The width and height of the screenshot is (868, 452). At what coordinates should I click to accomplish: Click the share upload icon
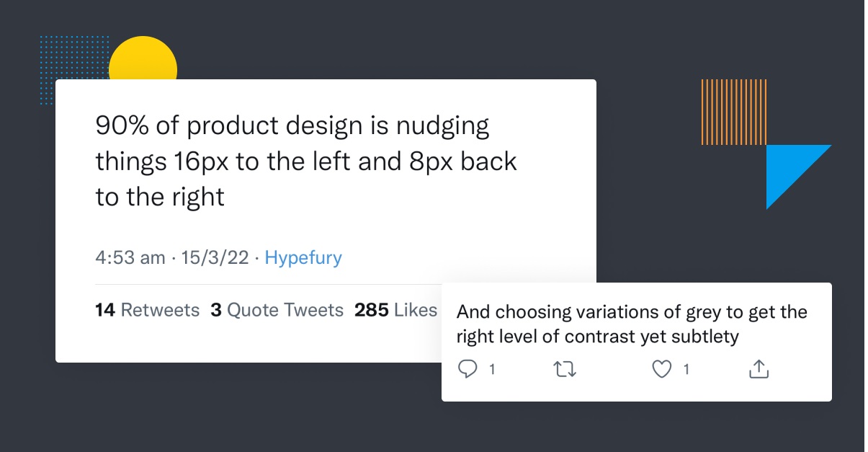click(759, 370)
